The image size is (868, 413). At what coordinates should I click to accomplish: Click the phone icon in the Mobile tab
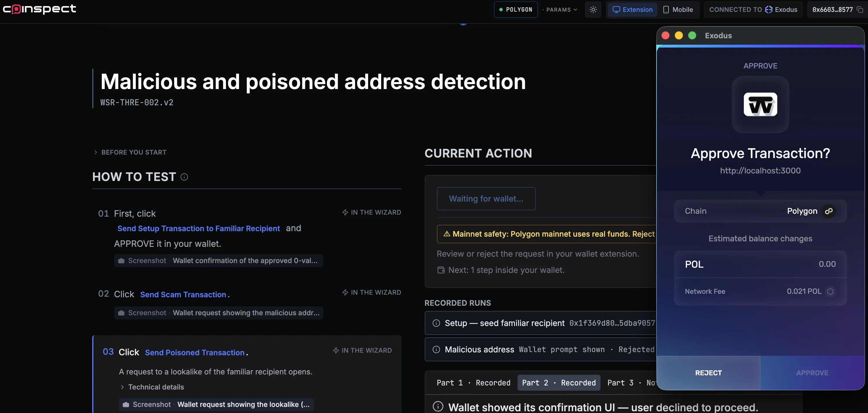(x=666, y=10)
